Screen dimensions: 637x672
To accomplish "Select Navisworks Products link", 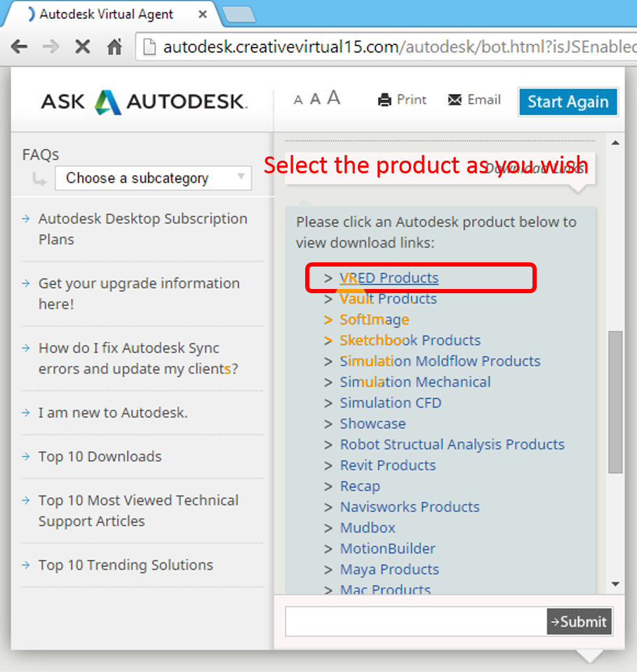I will [x=410, y=507].
